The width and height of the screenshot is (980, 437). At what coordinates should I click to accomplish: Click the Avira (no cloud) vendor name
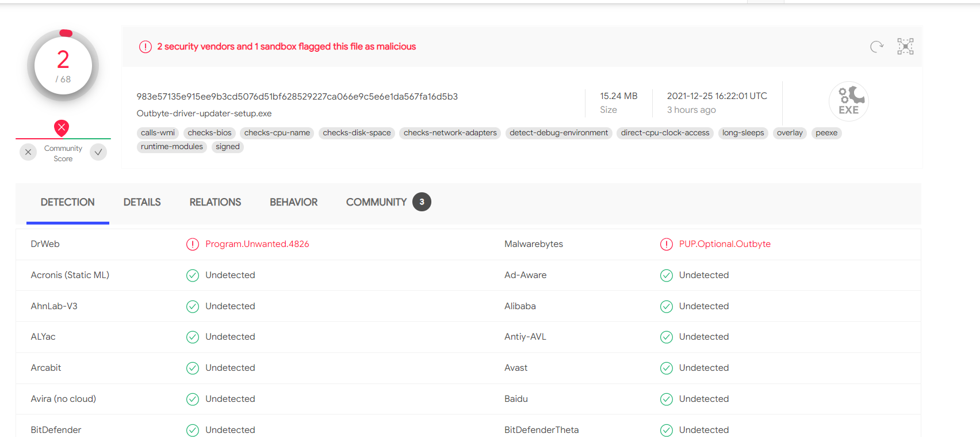pyautogui.click(x=63, y=399)
